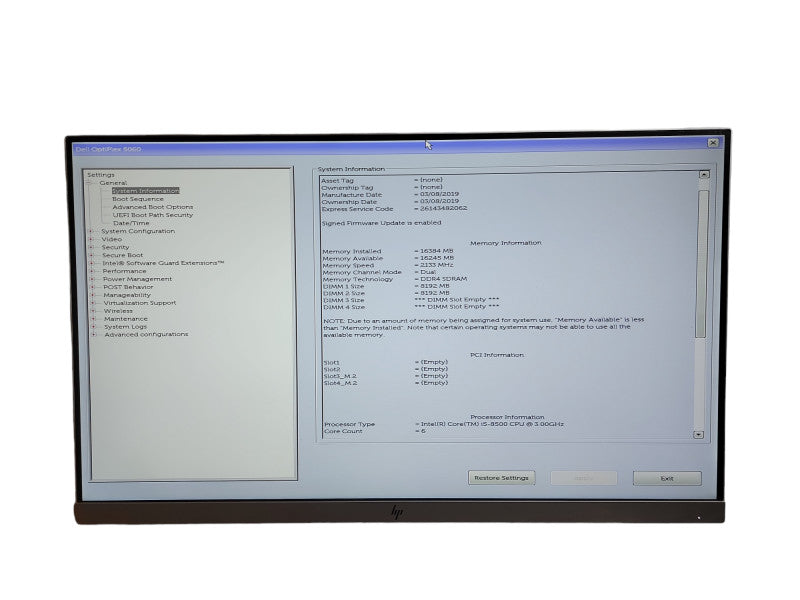Collapse the General tree node
800x600 pixels.
pos(89,183)
